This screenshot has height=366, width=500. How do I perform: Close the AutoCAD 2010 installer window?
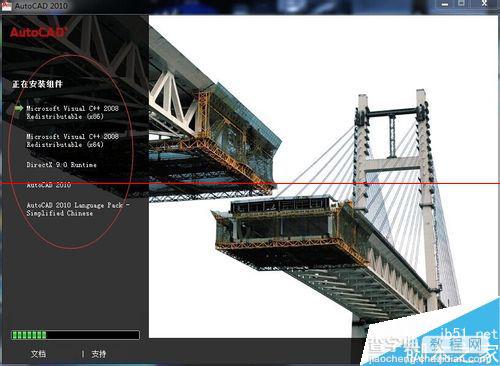tap(484, 4)
